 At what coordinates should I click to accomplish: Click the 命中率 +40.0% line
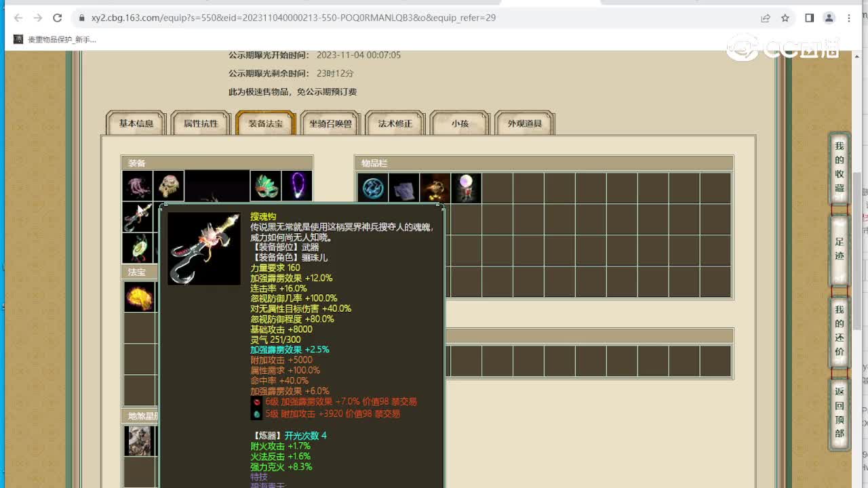pos(279,381)
